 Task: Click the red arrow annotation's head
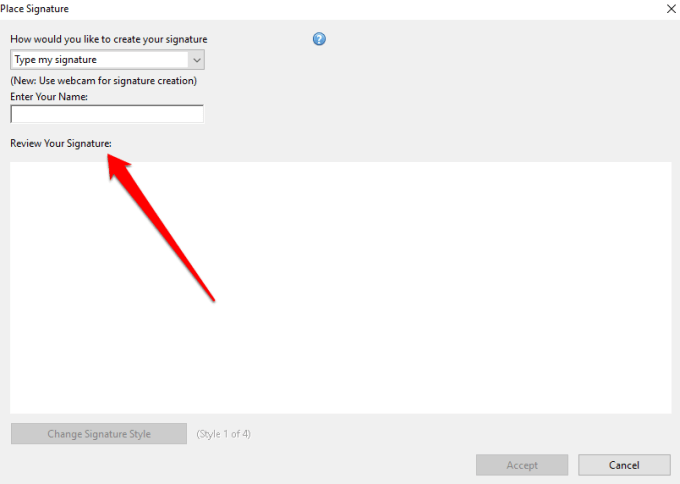(118, 168)
